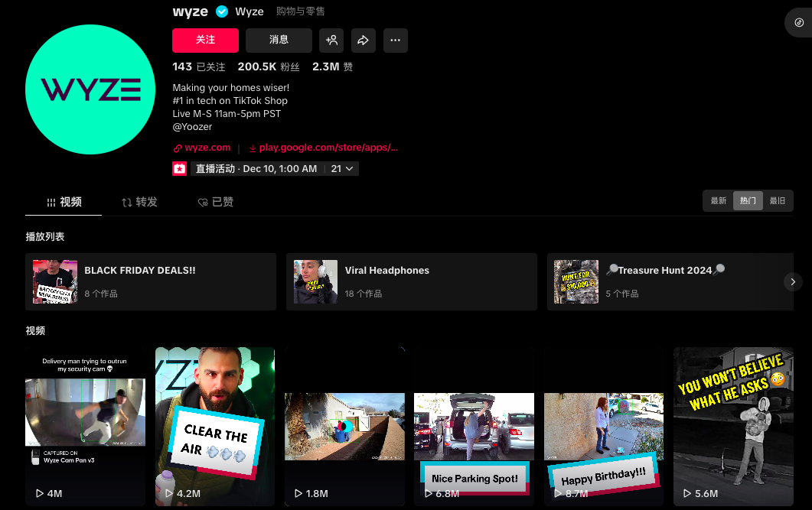Screen dimensions: 812x510
Task: Click the red 关注 follow button
Action: click(205, 40)
